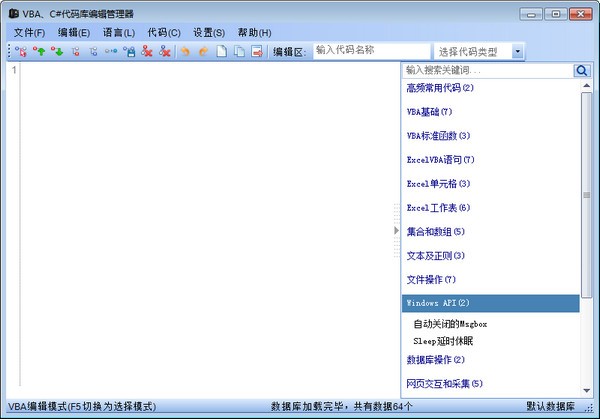Close the code library manager window

580,14
